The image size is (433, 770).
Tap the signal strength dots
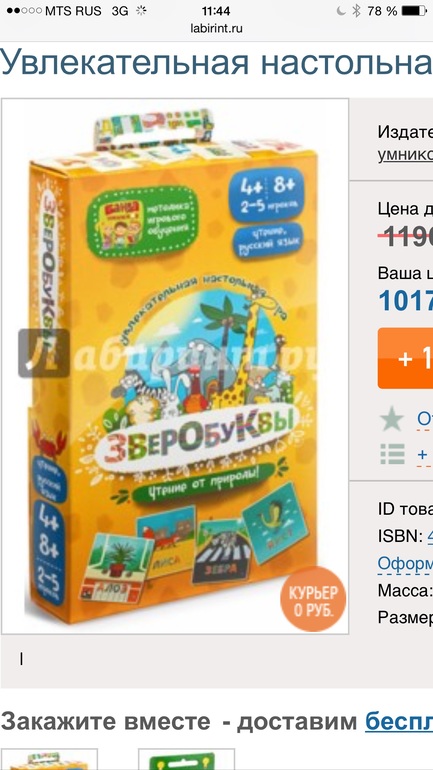[24, 11]
